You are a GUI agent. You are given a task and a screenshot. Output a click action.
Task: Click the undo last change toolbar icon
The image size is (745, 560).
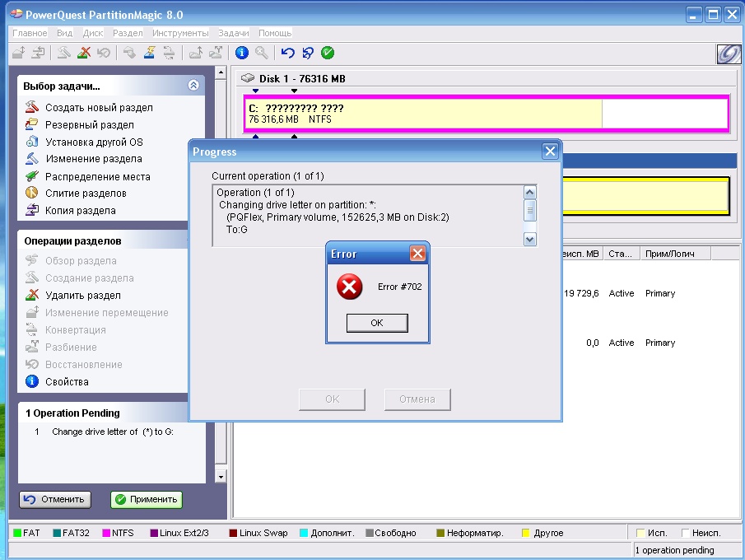point(287,52)
